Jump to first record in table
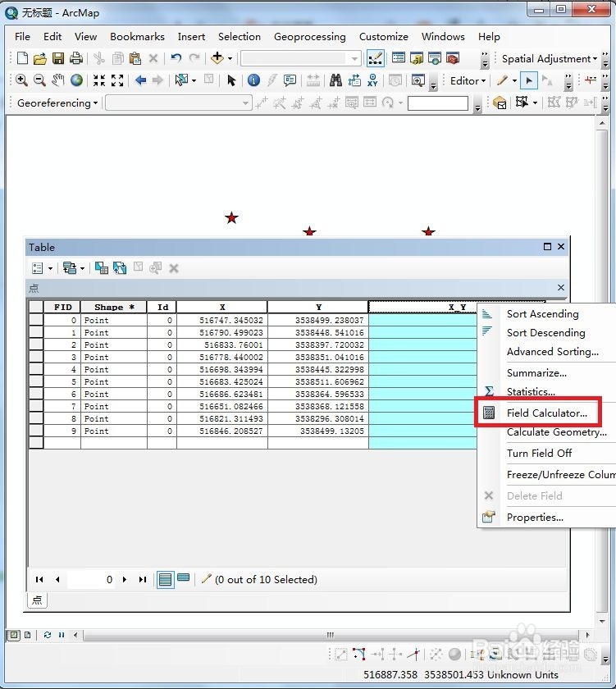616x689 pixels. [x=39, y=580]
